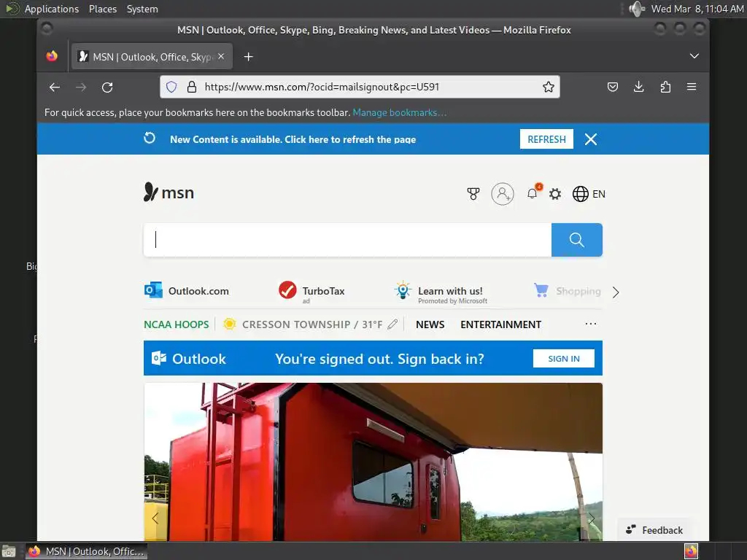This screenshot has width=747, height=560.
Task: Click the SIGN IN button in Outlook banner
Action: (564, 359)
